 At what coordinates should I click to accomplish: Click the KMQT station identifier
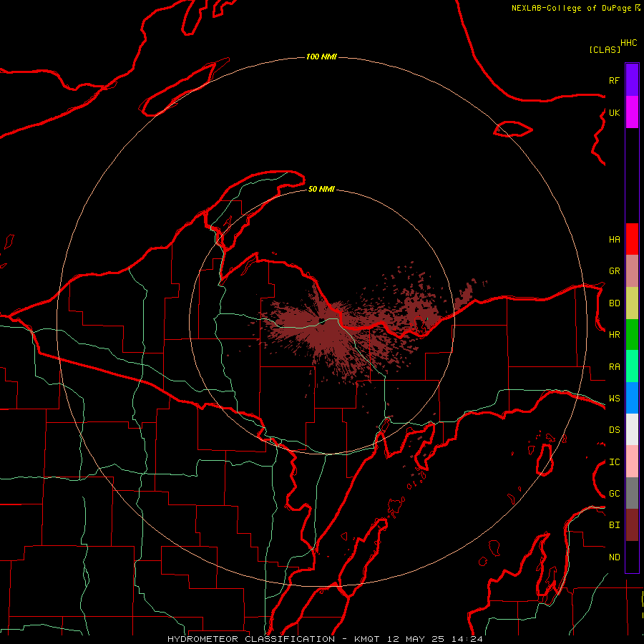click(367, 639)
